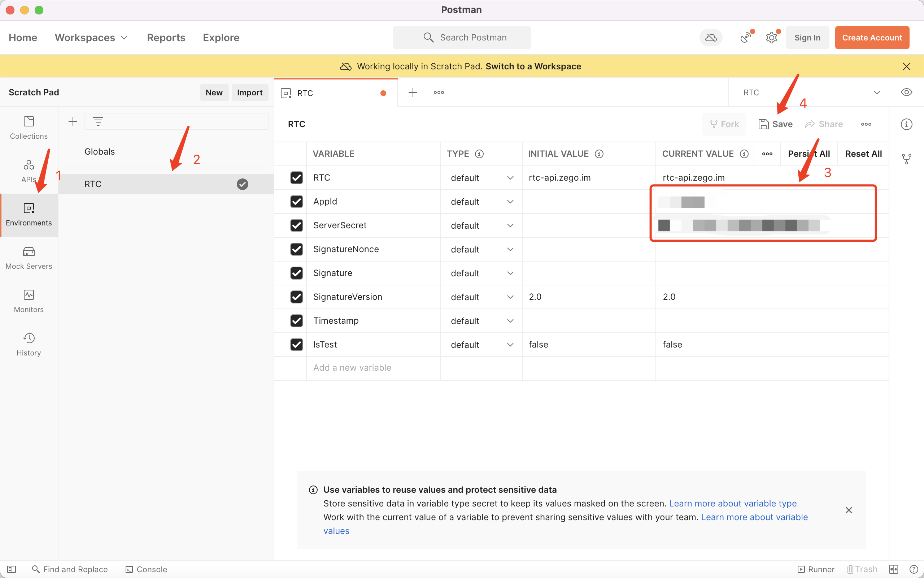Dismiss the Scratch Pad yellow banner
This screenshot has height=578, width=924.
(x=906, y=66)
